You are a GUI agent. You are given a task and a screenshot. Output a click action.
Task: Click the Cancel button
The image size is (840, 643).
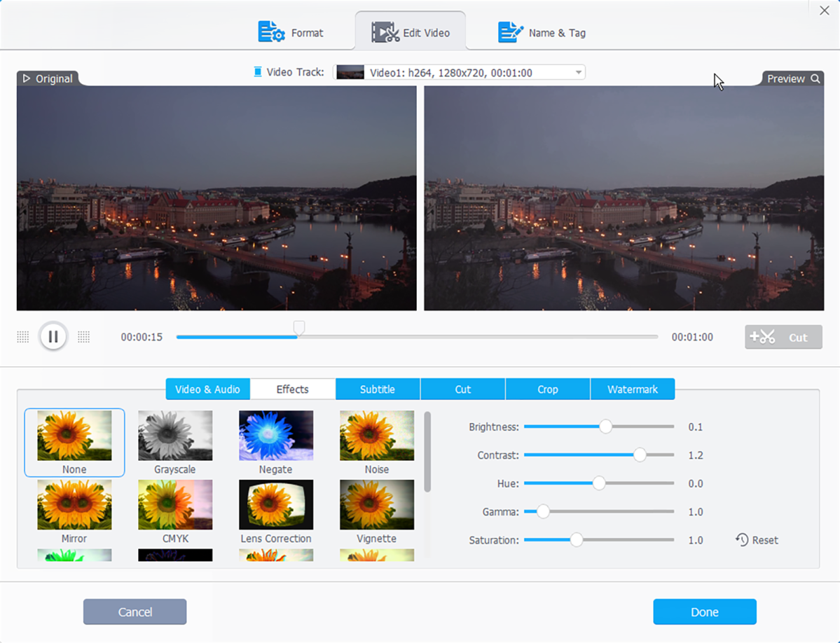coord(135,611)
